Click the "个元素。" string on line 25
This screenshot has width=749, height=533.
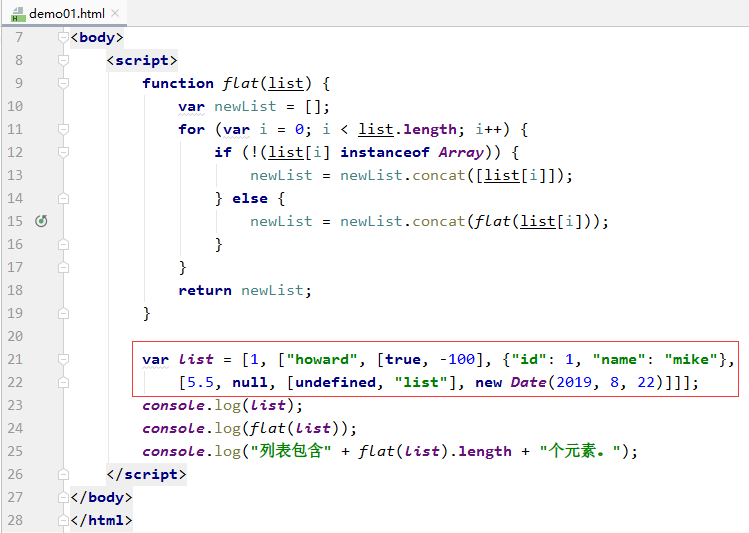[580, 451]
